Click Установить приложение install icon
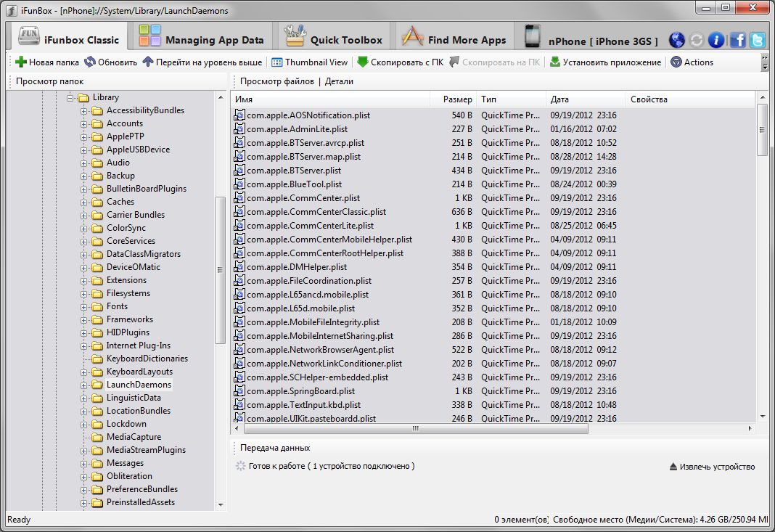Screen dimensions: 775x532 (x=555, y=62)
